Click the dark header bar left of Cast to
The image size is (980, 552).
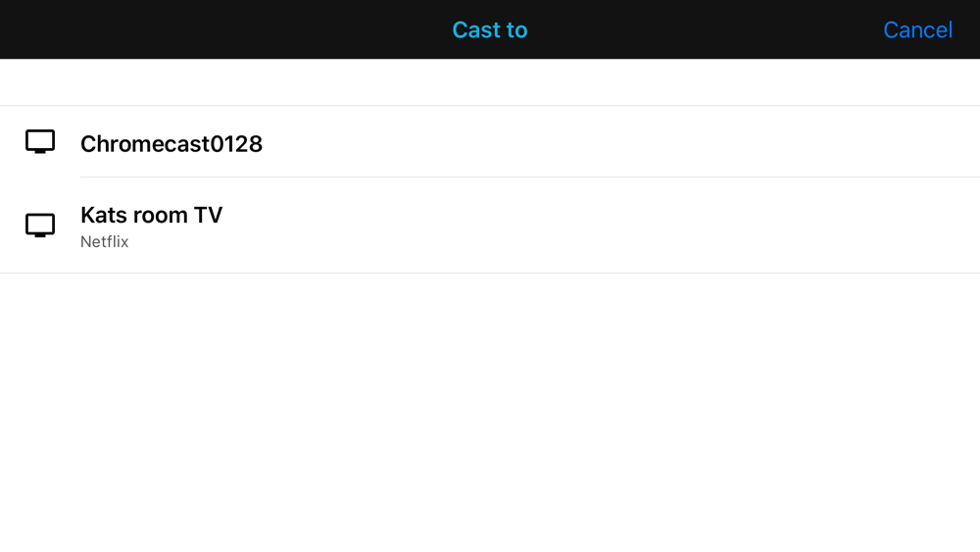(x=225, y=29)
